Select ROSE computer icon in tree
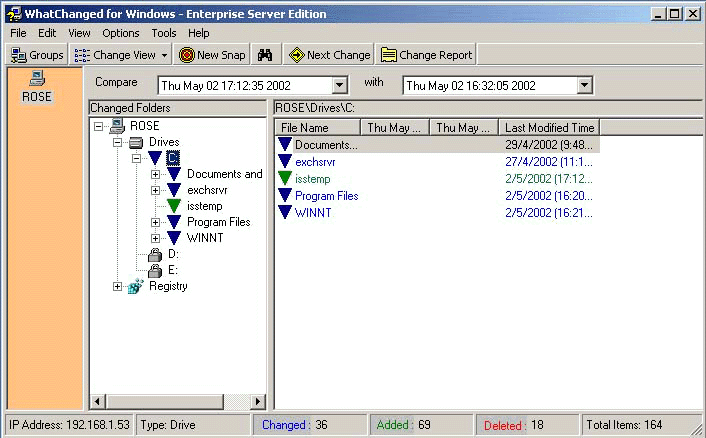This screenshot has width=706, height=438. [117, 126]
